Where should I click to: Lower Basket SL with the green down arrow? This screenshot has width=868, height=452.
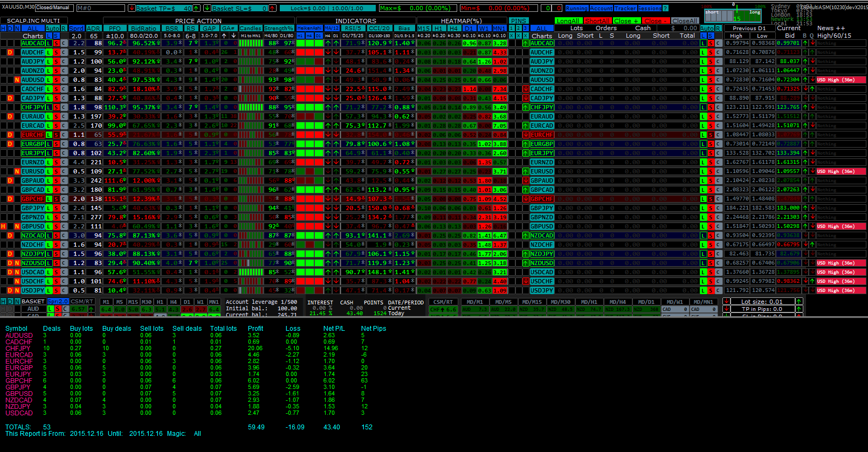click(207, 8)
